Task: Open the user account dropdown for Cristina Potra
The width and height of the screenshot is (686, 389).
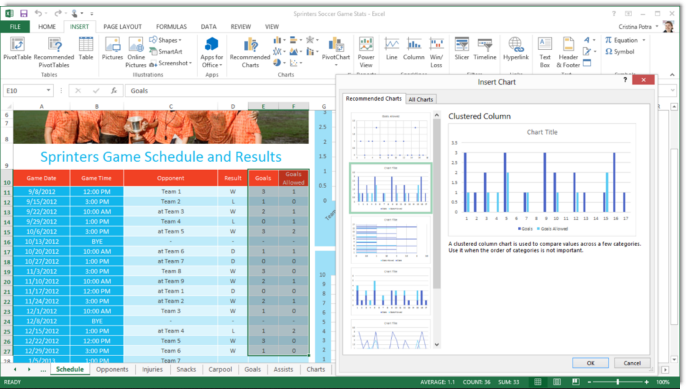Action: [657, 27]
